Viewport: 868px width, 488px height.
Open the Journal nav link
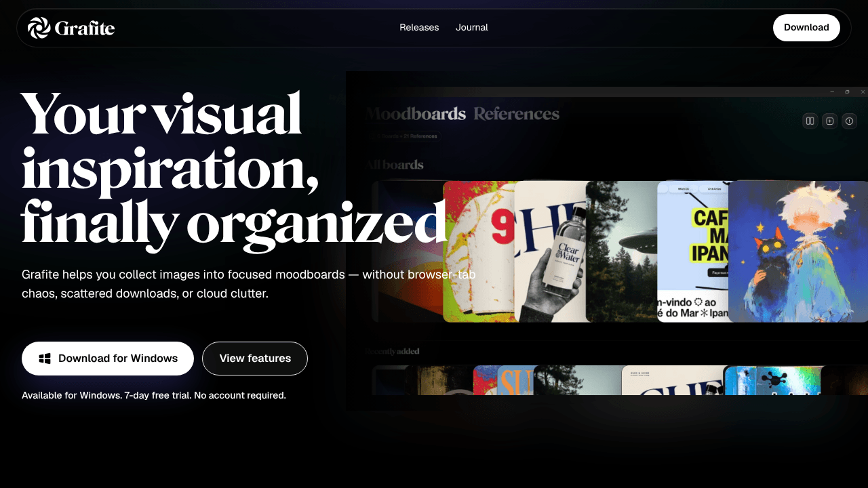[472, 28]
